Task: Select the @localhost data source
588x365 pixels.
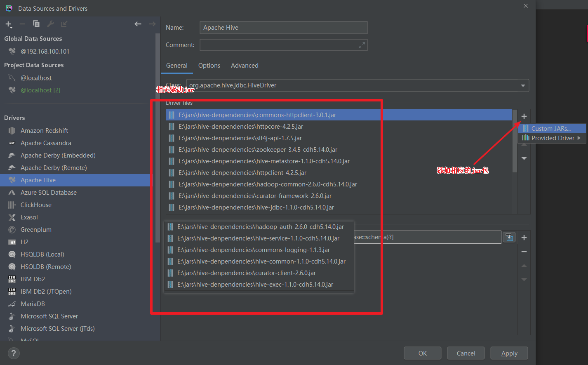Action: (36, 78)
